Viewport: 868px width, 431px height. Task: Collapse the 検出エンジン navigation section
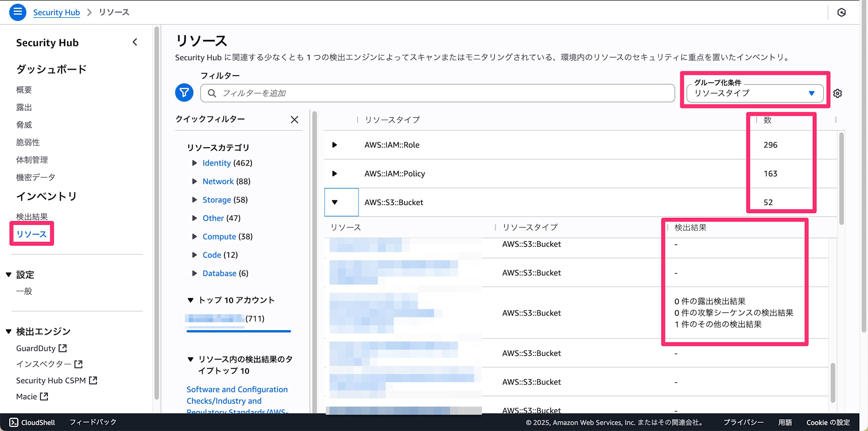[8, 332]
